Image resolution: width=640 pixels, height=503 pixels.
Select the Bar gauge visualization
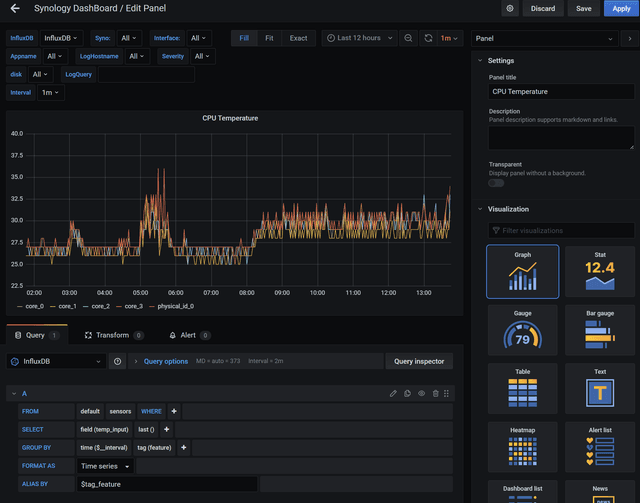pyautogui.click(x=600, y=330)
